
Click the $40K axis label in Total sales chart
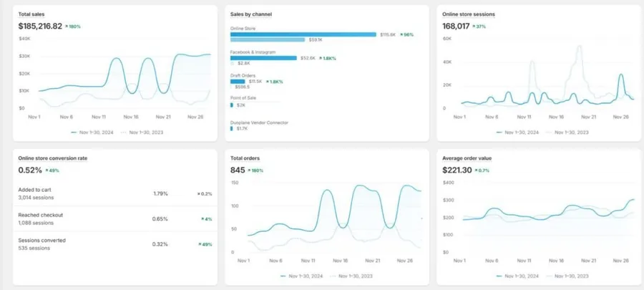click(x=24, y=39)
